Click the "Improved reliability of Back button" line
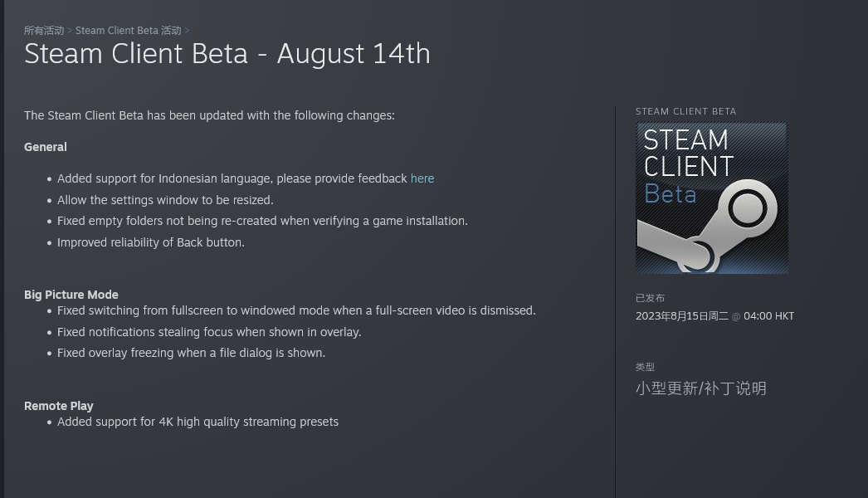The width and height of the screenshot is (868, 498). [x=151, y=242]
